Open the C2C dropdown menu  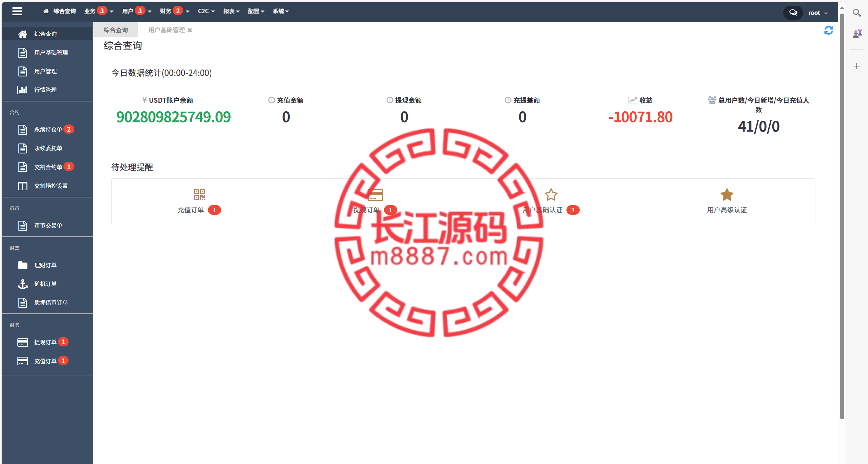click(206, 11)
